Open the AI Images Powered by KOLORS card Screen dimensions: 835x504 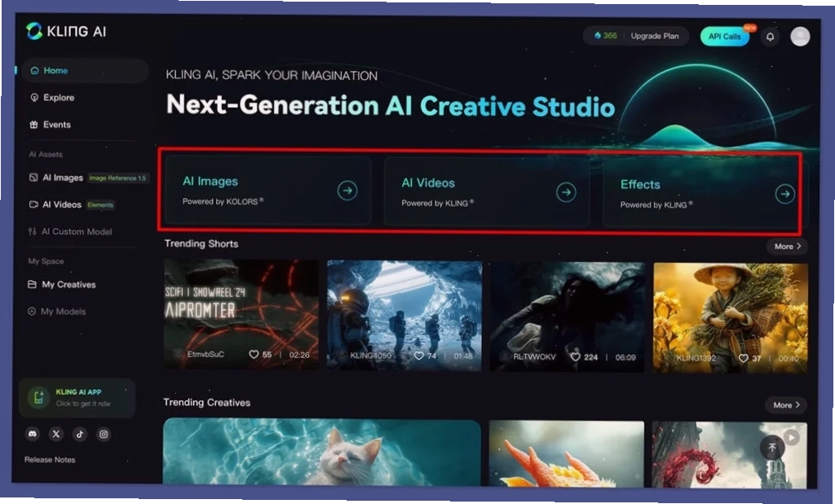(x=267, y=190)
